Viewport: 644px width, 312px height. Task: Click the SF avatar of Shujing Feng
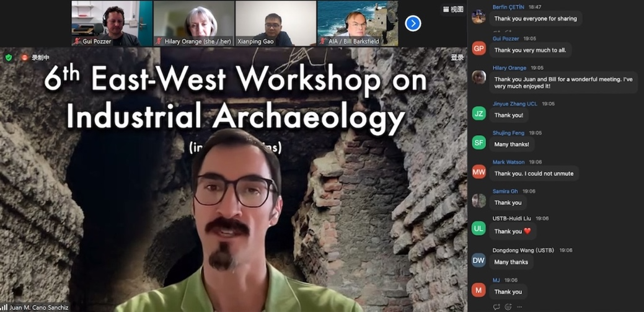tap(479, 142)
